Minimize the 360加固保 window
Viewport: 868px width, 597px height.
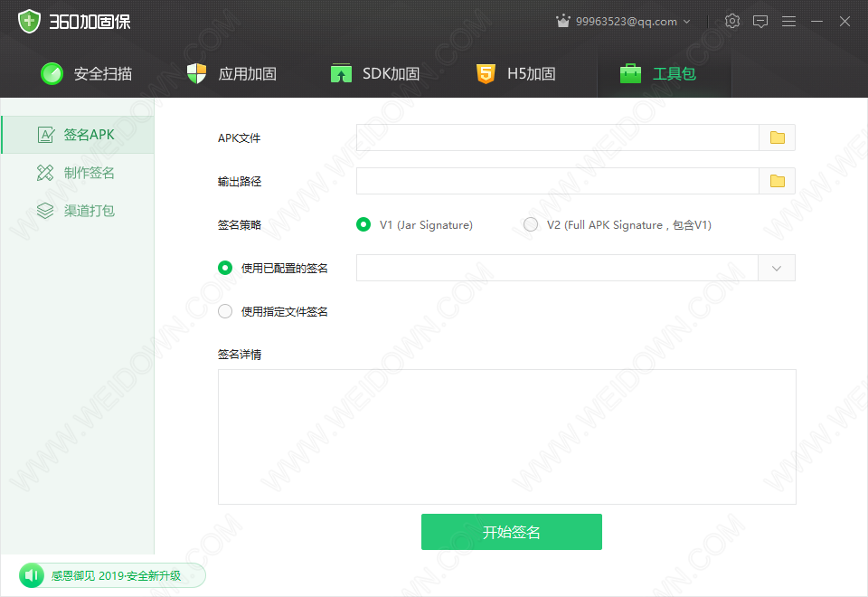pyautogui.click(x=816, y=22)
